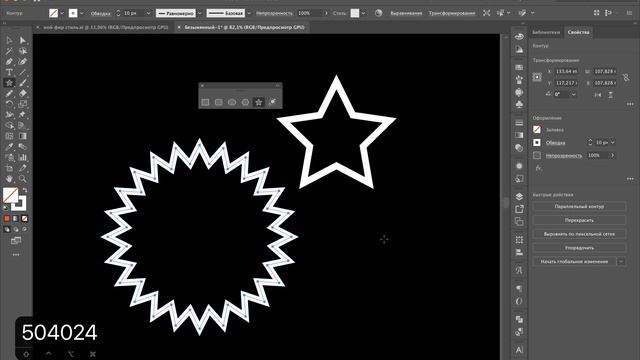Pick Polygon in floating shape panel
Image resolution: width=640 pixels, height=360 pixels.
click(245, 102)
